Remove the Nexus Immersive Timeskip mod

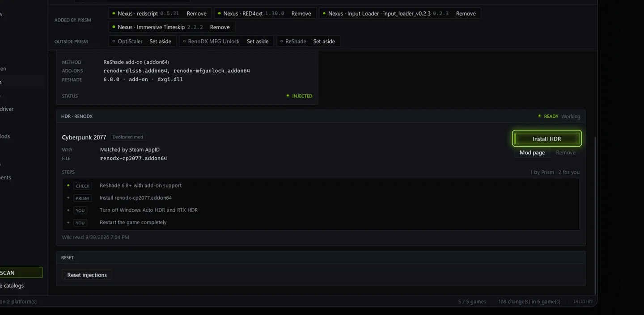pyautogui.click(x=220, y=27)
